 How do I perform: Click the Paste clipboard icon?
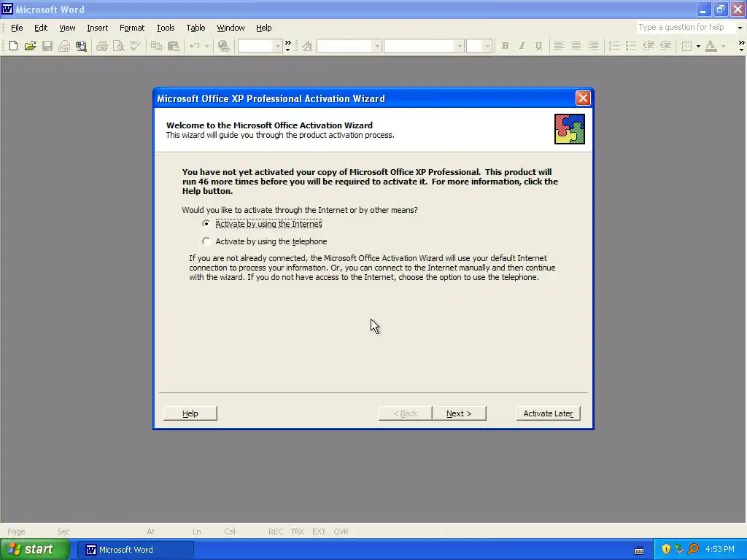point(174,46)
